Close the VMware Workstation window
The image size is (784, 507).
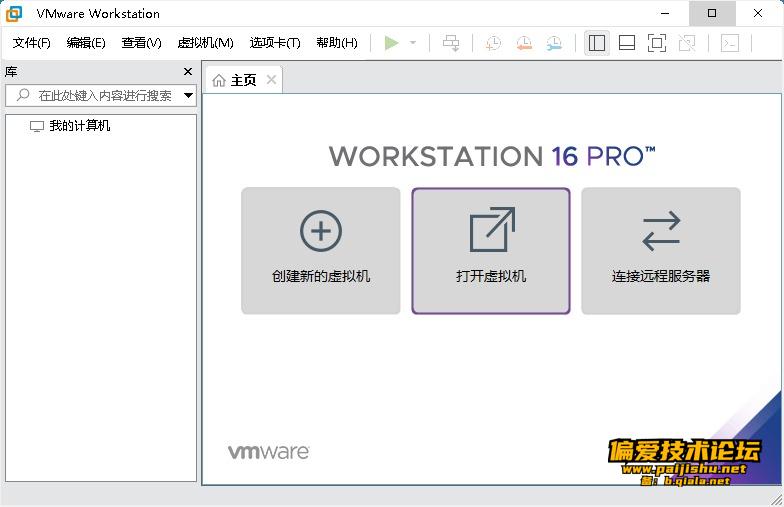coord(758,14)
